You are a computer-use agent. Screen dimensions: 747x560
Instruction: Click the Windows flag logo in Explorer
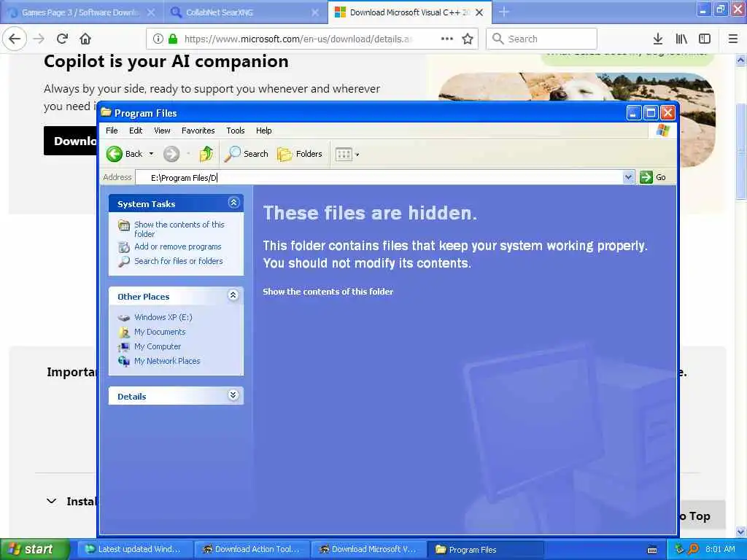(x=662, y=131)
